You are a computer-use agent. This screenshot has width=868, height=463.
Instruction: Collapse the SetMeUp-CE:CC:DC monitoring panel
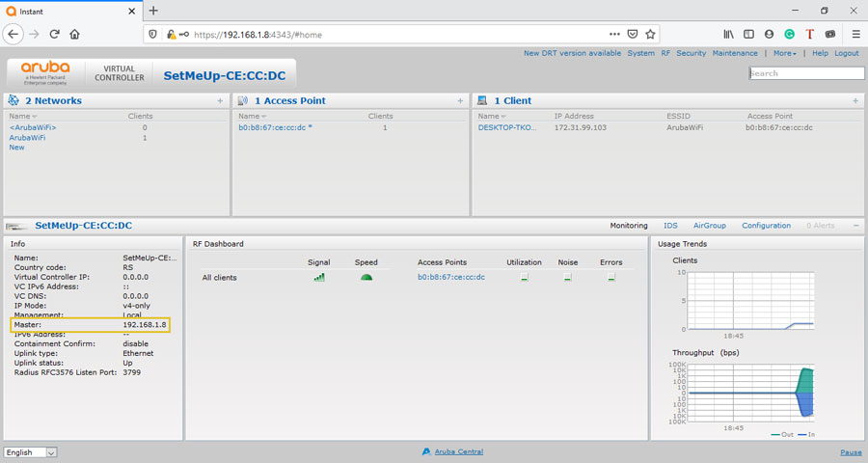(x=855, y=226)
